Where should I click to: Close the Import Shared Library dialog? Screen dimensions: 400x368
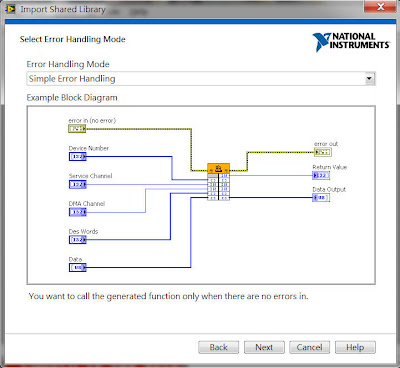pos(380,7)
